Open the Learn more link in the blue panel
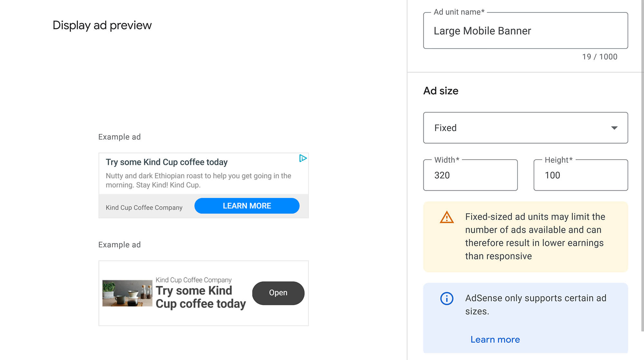Viewport: 644px width, 360px height. (x=495, y=339)
